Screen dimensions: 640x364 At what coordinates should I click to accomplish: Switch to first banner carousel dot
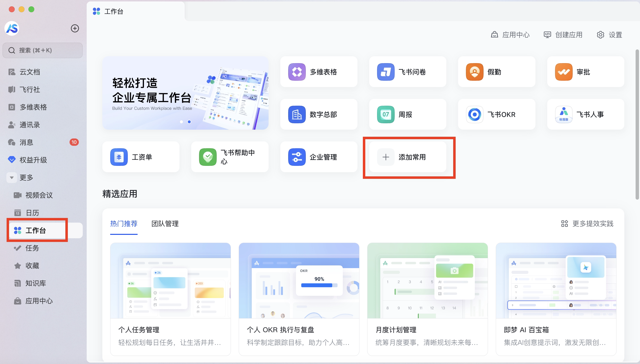(x=181, y=122)
